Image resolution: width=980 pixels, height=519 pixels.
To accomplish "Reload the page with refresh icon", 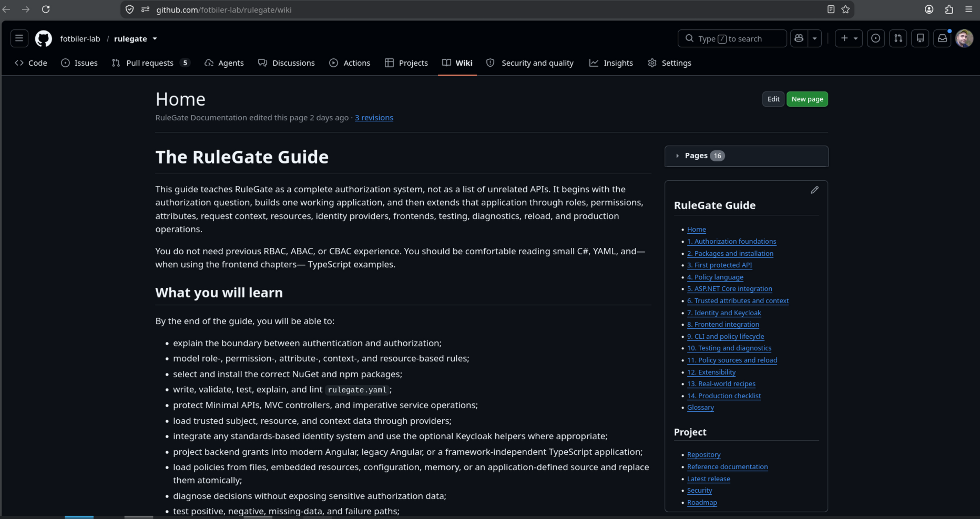I will pyautogui.click(x=46, y=9).
